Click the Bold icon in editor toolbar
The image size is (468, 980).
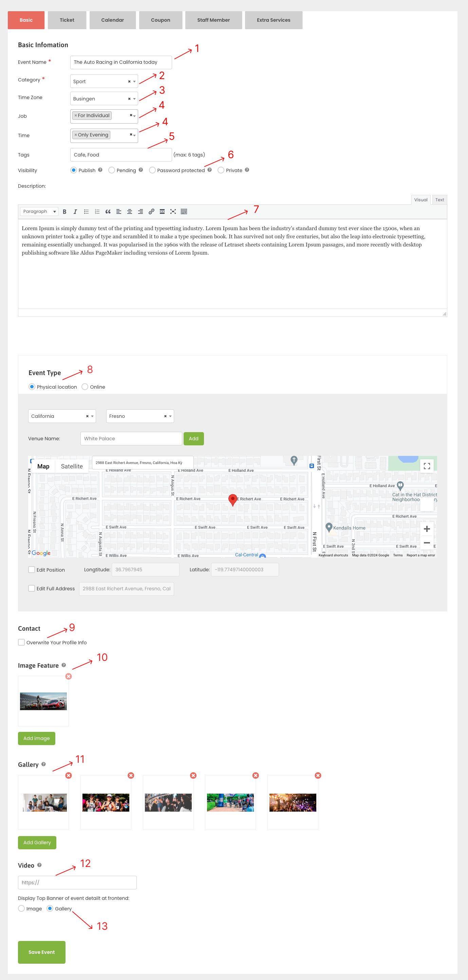(x=64, y=211)
